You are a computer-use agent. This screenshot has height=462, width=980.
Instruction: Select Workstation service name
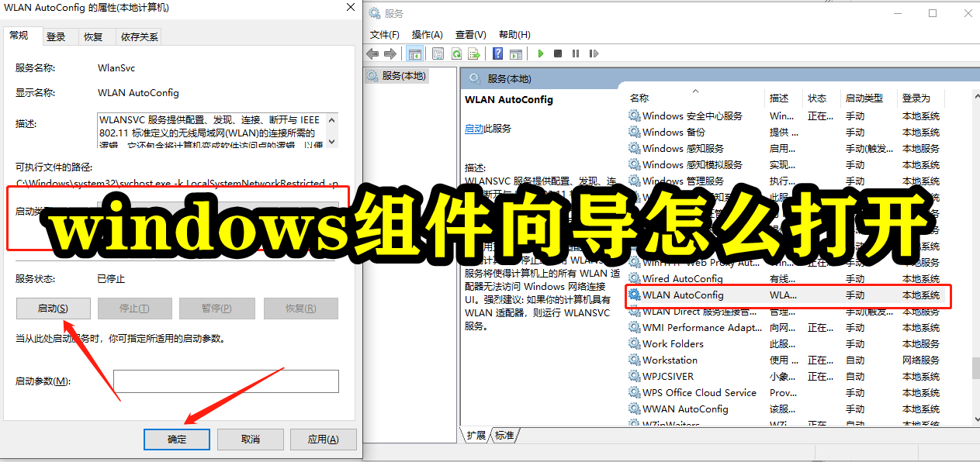(x=670, y=360)
